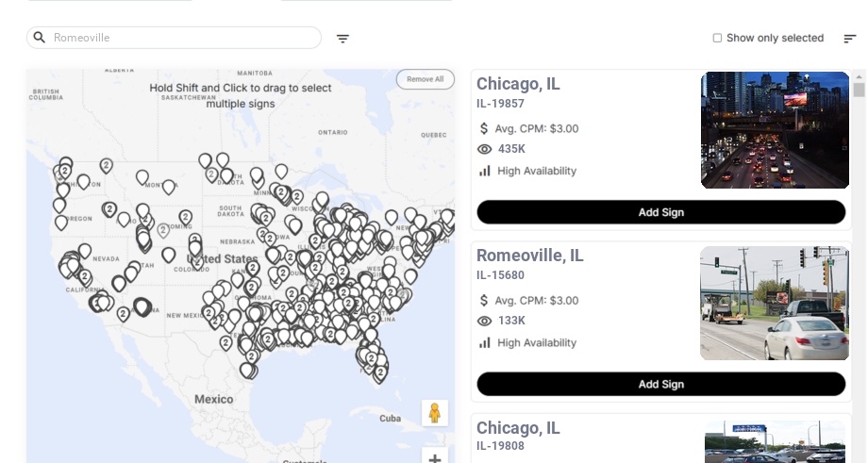Click the listings vertical scrollbar thumb
868x463 pixels.
pos(859,90)
